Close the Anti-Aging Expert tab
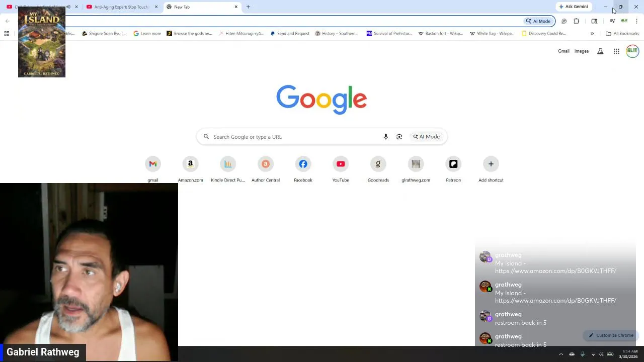The image size is (644, 362). [x=156, y=7]
